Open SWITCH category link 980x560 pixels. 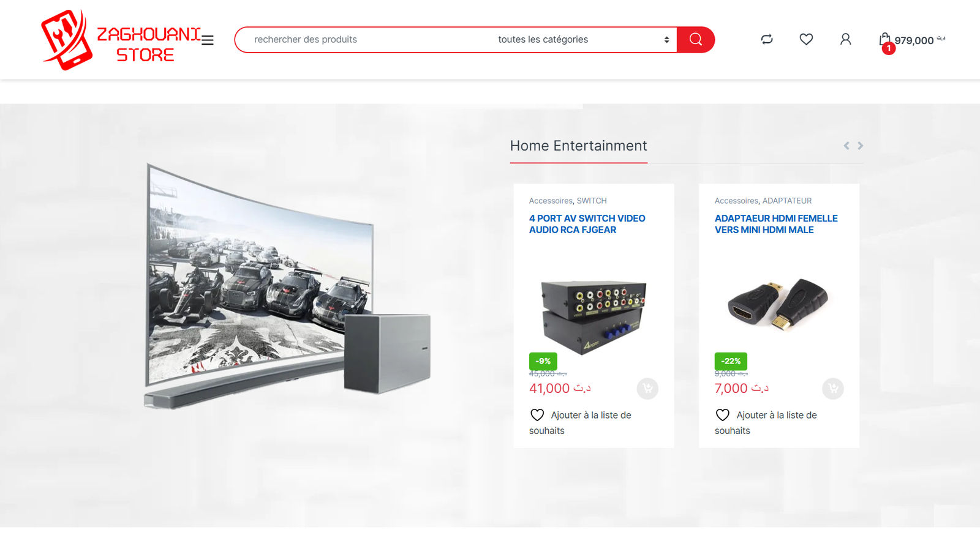[x=592, y=201]
